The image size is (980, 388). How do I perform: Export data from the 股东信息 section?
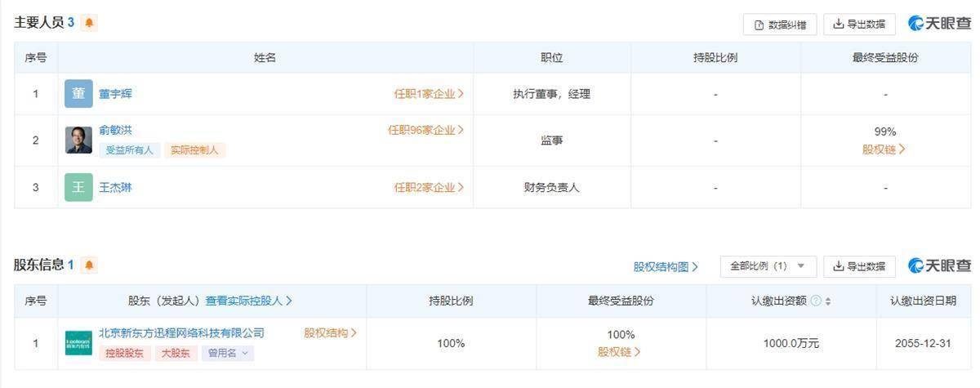[859, 266]
